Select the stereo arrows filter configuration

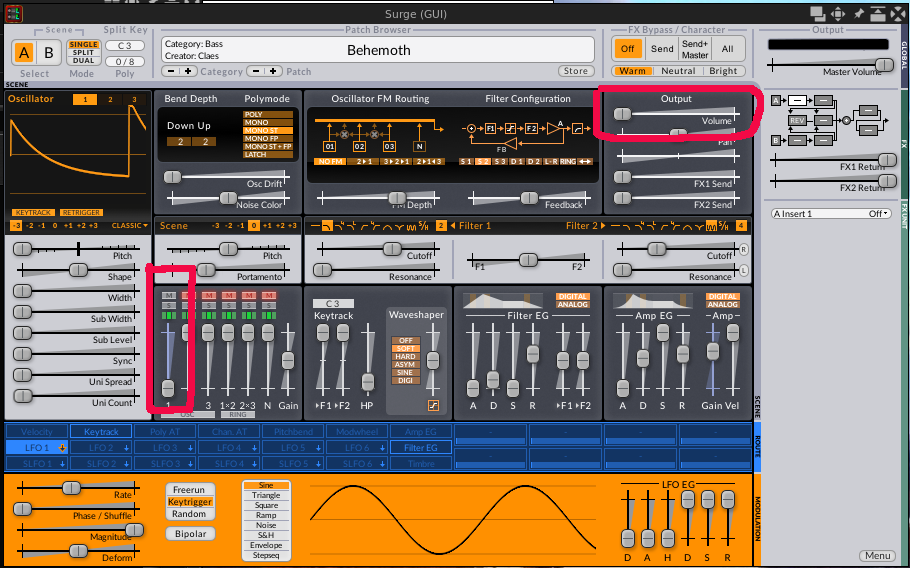pyautogui.click(x=585, y=161)
